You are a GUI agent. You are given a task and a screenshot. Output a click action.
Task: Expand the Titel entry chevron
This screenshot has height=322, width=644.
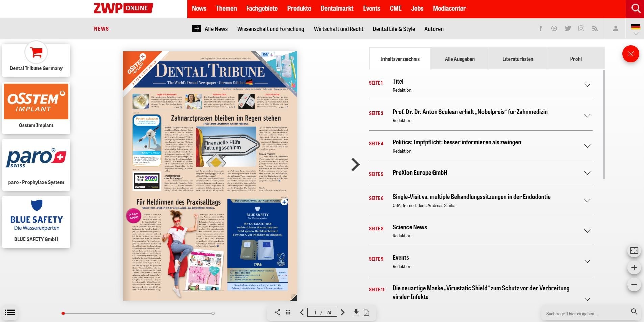point(587,85)
